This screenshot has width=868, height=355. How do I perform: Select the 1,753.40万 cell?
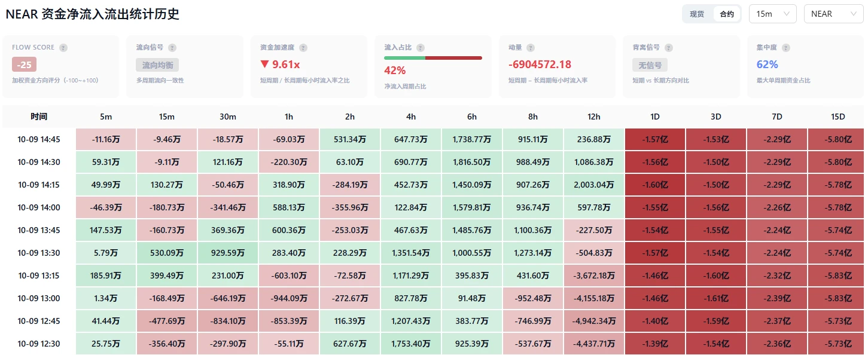[x=411, y=344]
